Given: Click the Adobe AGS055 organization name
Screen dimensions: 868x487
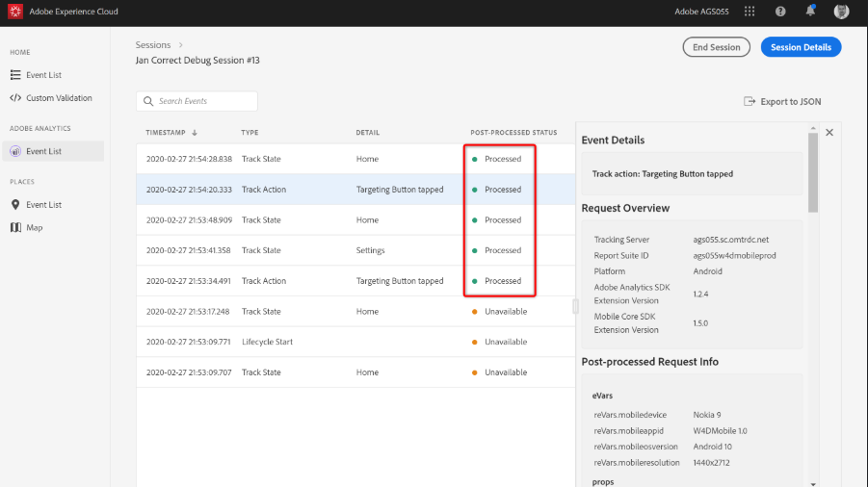Looking at the screenshot, I should [701, 11].
